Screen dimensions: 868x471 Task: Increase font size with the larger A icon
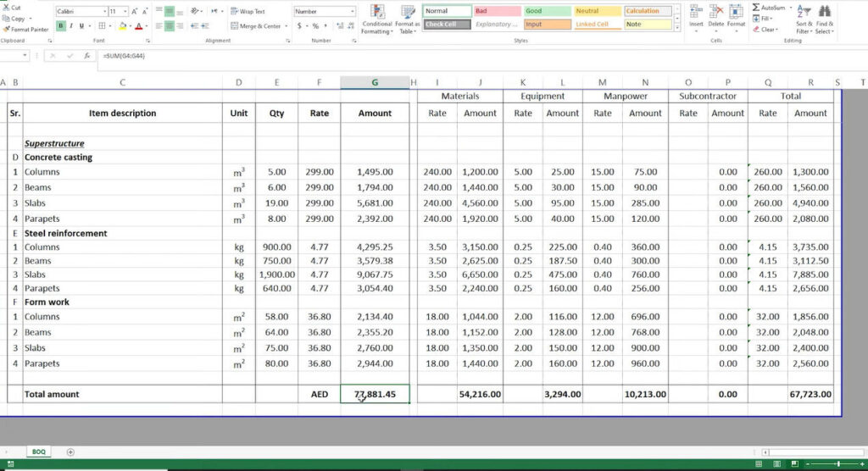click(x=134, y=11)
